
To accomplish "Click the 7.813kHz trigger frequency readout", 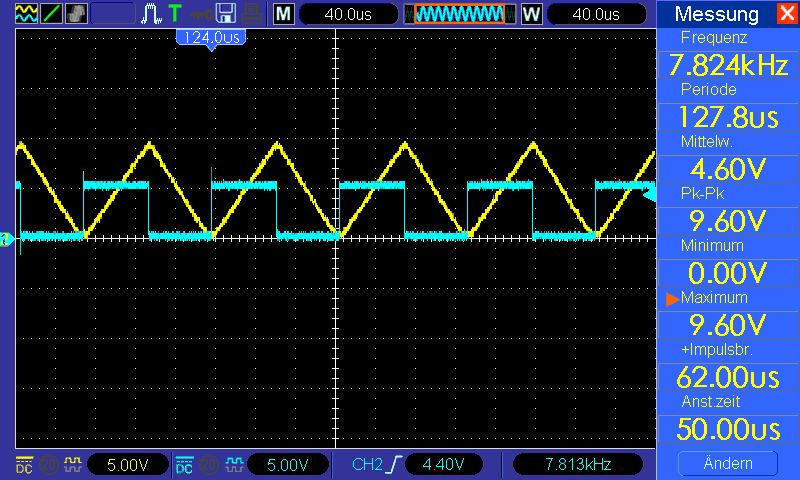I will (578, 464).
